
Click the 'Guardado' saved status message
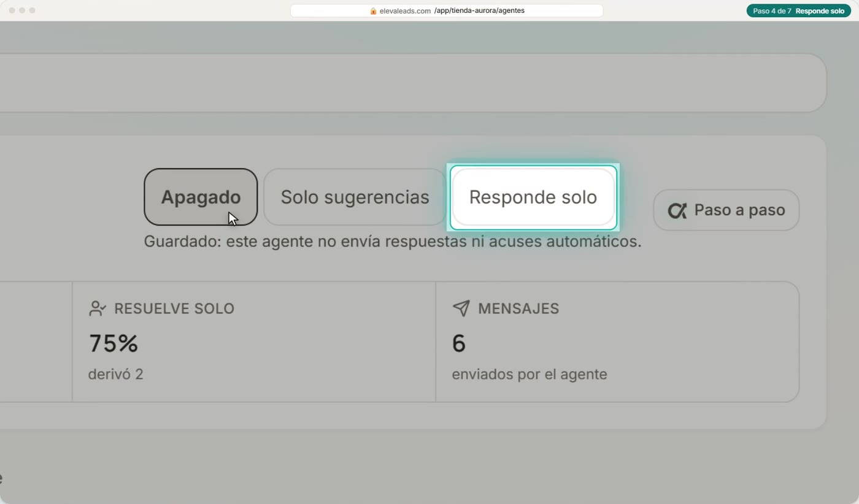pos(393,242)
